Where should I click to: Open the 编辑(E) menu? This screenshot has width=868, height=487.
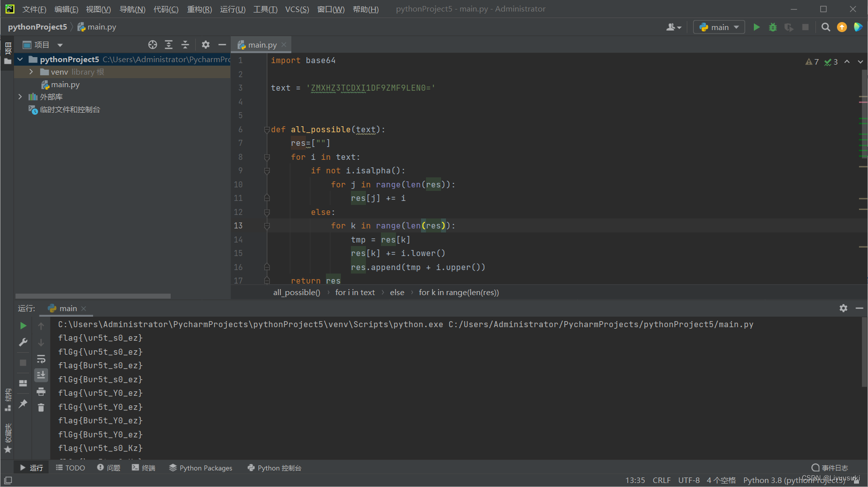tap(66, 9)
